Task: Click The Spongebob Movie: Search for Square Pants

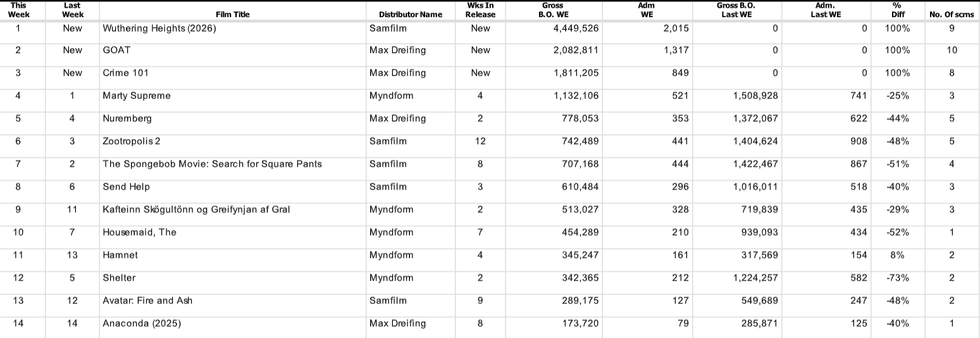Action: tap(212, 164)
